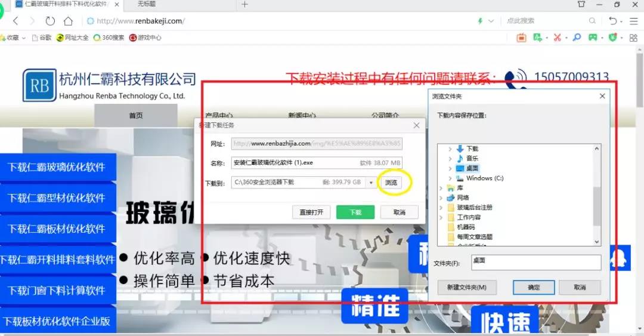Viewport: 644px width, 336px height.
Task: Open the 360搜索 bookmark
Action: [109, 38]
